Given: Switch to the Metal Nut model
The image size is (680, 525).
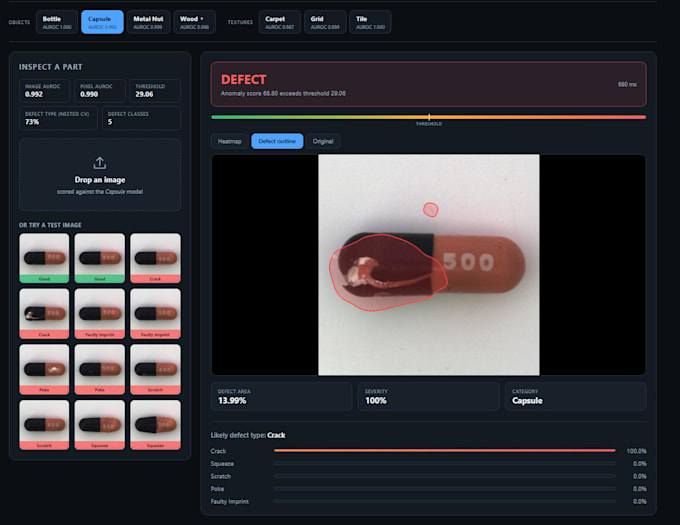Looking at the screenshot, I should [148, 22].
